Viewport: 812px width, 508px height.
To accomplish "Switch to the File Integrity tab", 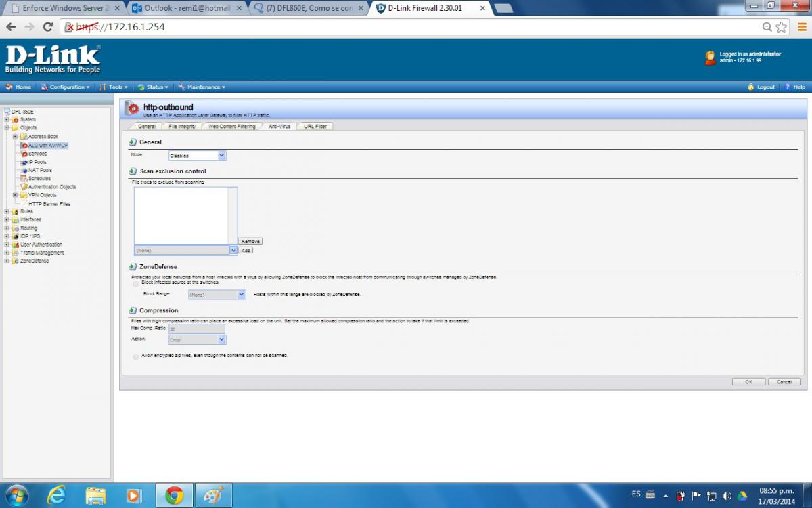I will coord(182,127).
